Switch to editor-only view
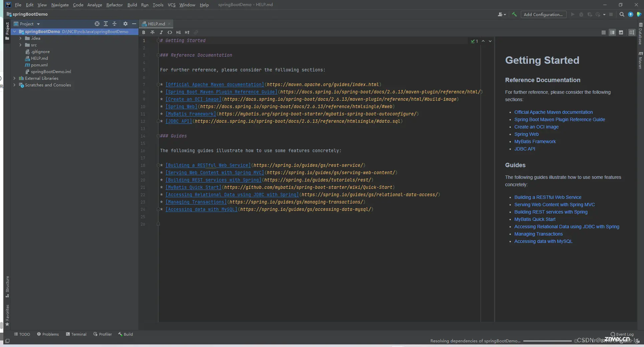This screenshot has width=644, height=347. (x=604, y=32)
